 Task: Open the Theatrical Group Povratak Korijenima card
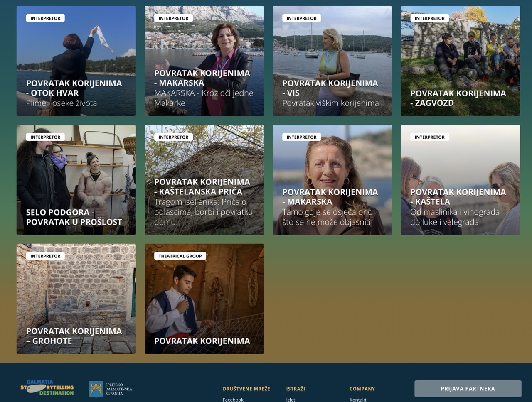tap(204, 299)
